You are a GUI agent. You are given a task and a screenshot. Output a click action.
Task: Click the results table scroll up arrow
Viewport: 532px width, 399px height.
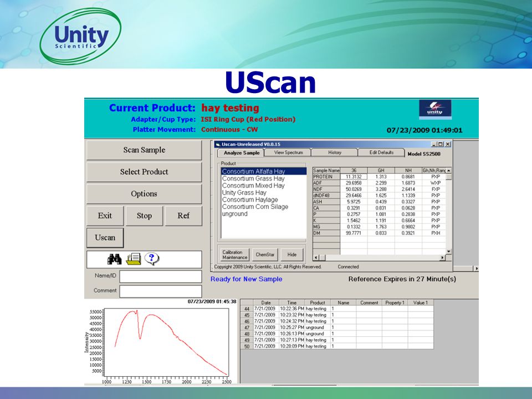(x=449, y=170)
